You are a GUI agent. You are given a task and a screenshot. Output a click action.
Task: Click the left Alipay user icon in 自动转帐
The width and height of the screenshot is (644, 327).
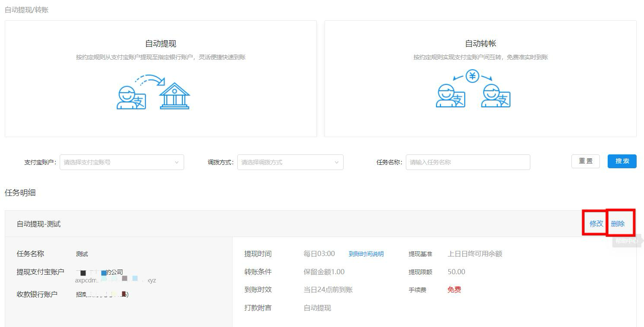coord(450,96)
